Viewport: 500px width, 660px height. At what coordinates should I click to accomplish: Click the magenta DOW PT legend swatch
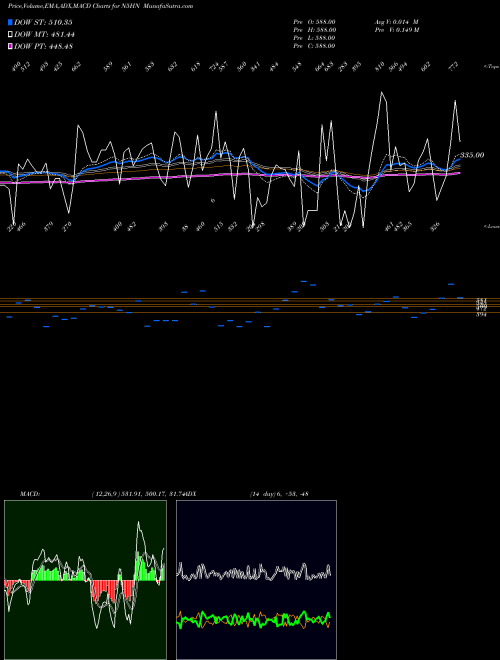(x=10, y=46)
